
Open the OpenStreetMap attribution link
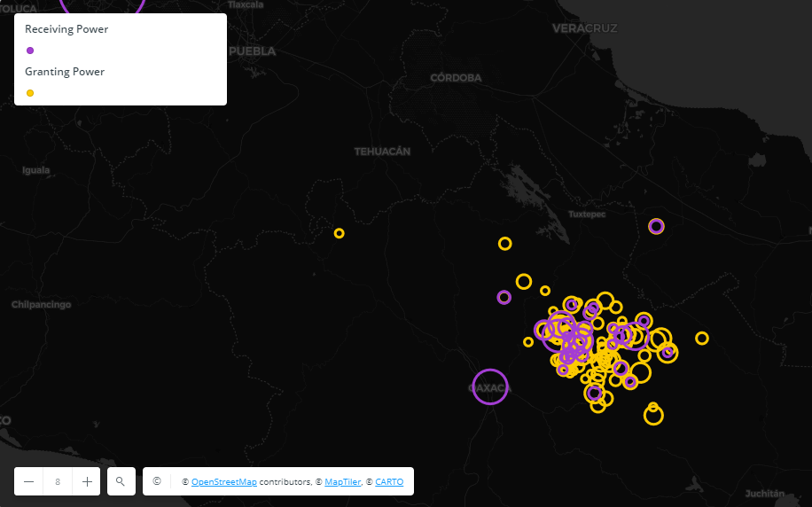click(224, 482)
